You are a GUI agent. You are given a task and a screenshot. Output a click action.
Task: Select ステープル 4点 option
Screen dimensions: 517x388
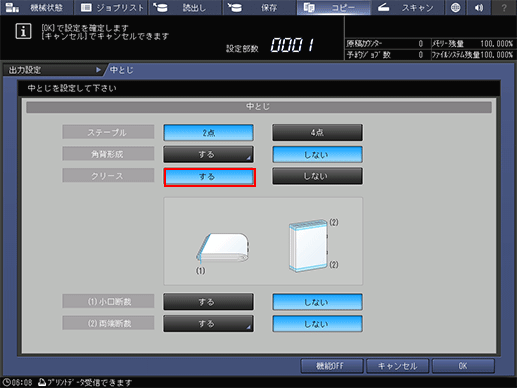click(x=317, y=133)
